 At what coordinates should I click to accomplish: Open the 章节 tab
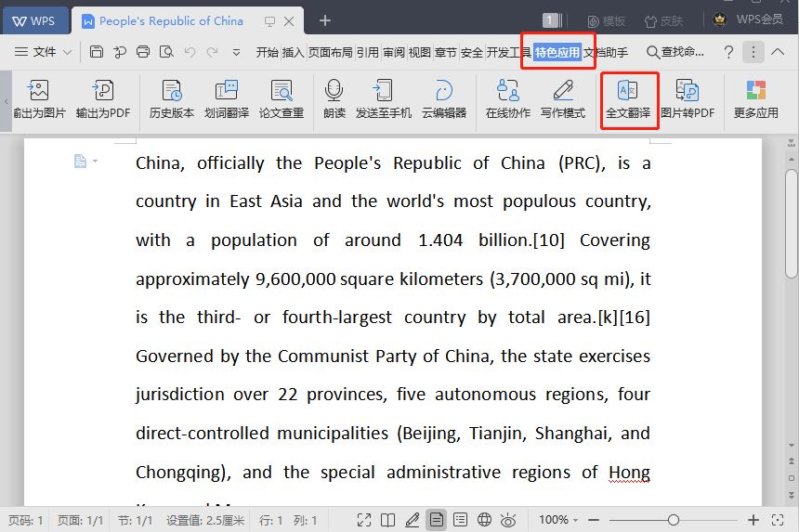tap(446, 52)
